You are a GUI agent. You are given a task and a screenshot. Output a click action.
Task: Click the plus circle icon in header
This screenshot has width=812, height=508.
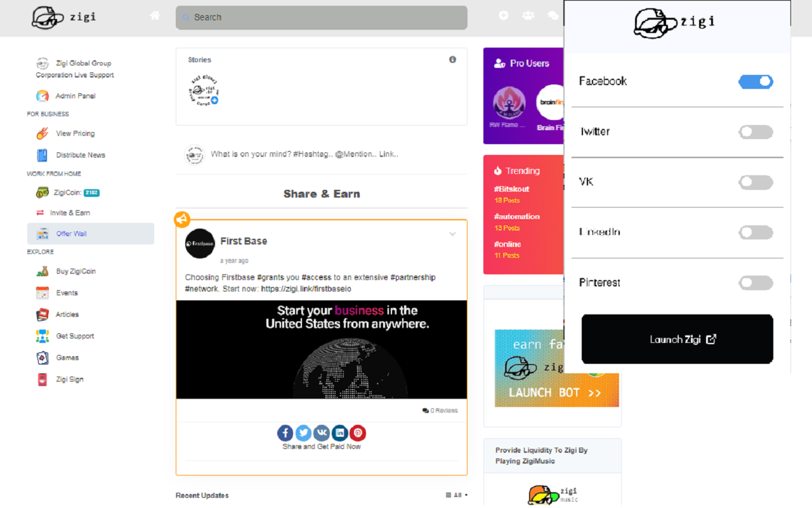point(504,15)
